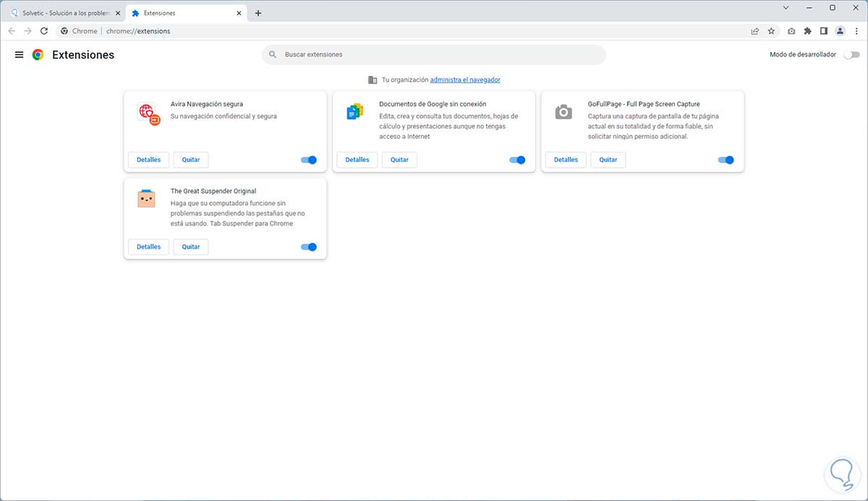Close the Extensiones tab
Image resolution: width=868 pixels, height=501 pixels.
(x=240, y=13)
